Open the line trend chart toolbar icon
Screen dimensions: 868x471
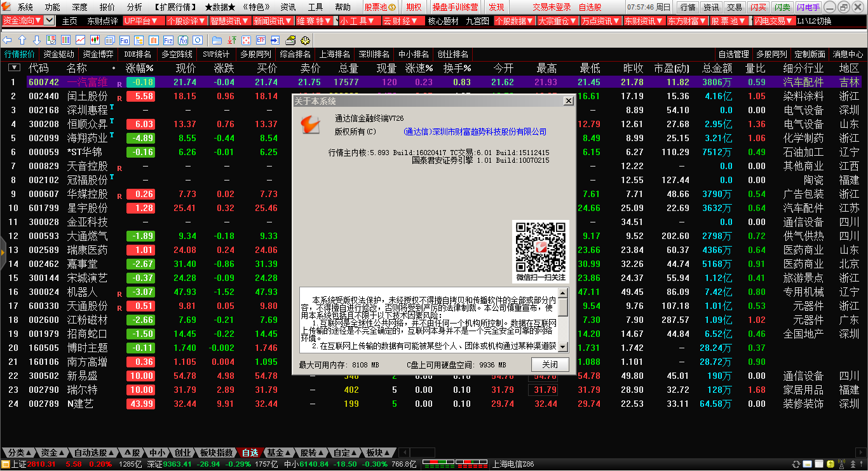80,40
